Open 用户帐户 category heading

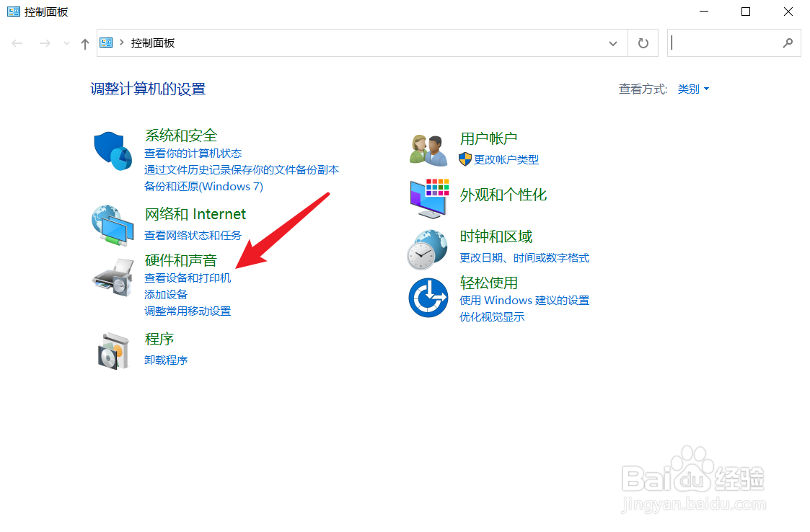click(x=489, y=138)
